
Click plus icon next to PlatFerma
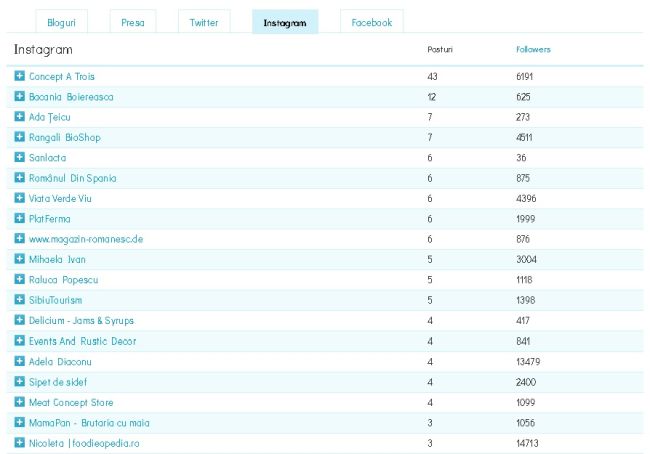tap(19, 219)
